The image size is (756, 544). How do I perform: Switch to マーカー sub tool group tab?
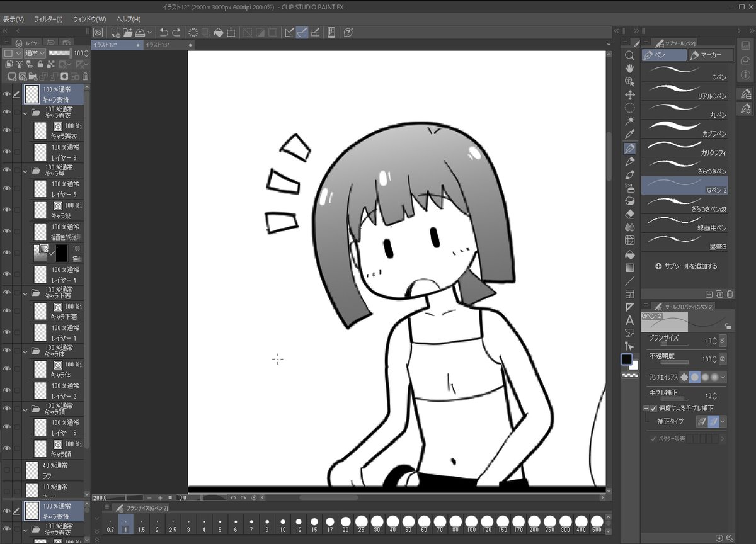pos(711,55)
